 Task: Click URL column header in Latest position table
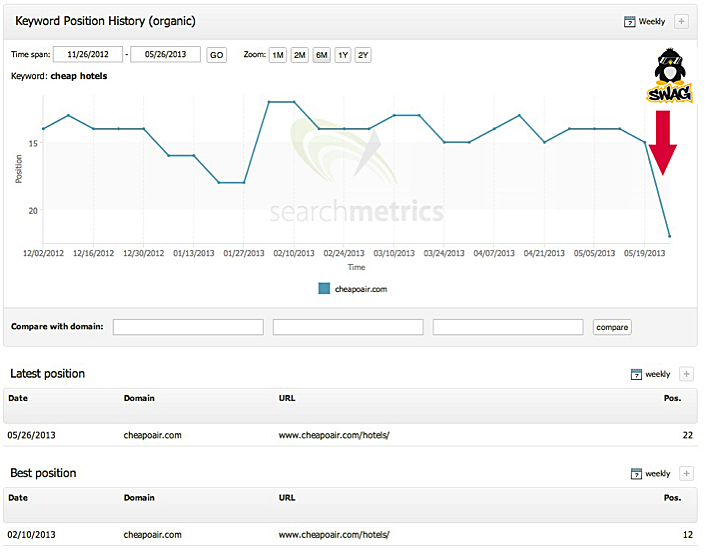287,398
